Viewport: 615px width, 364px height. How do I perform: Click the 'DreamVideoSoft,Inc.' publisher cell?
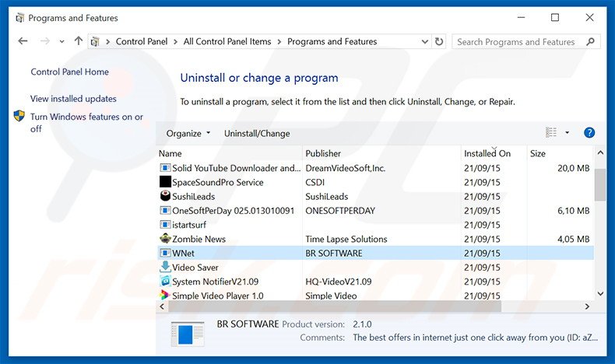coord(345,168)
